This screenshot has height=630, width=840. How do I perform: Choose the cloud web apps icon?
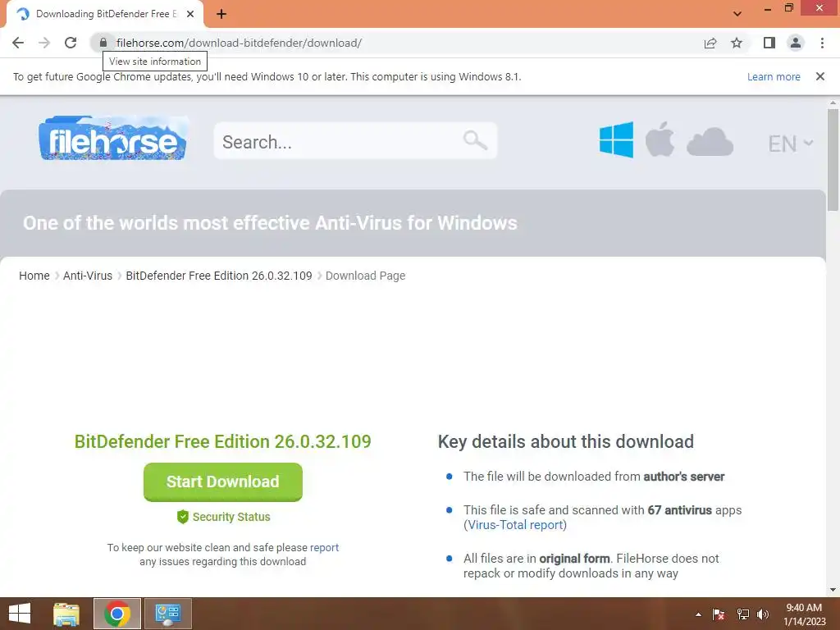710,142
